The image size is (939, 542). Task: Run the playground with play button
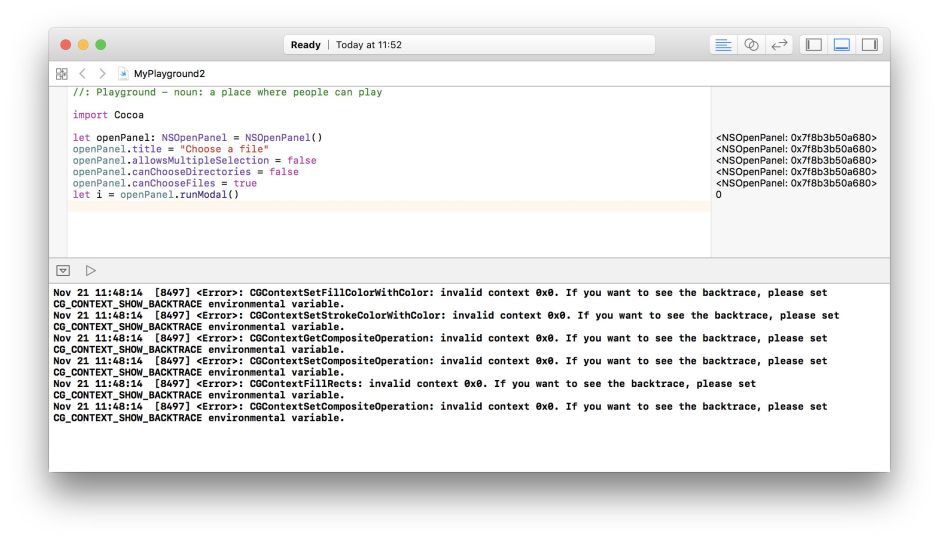90,270
